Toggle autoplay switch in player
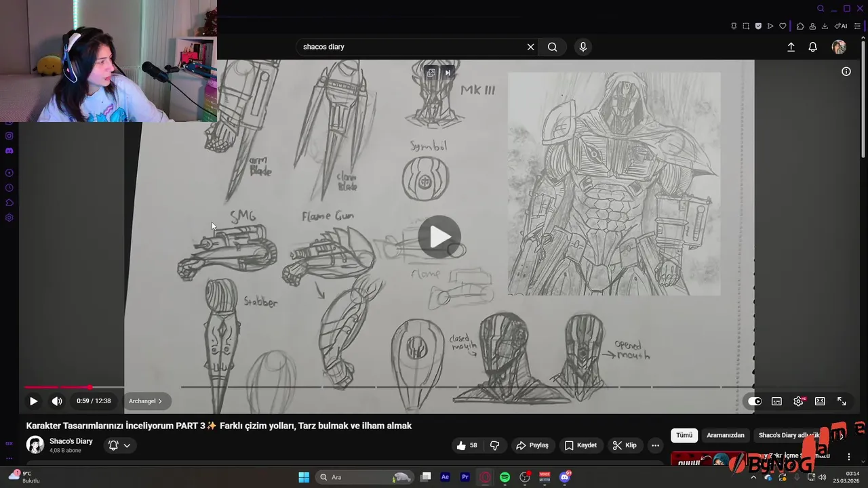Image resolution: width=868 pixels, height=488 pixels. click(x=755, y=401)
